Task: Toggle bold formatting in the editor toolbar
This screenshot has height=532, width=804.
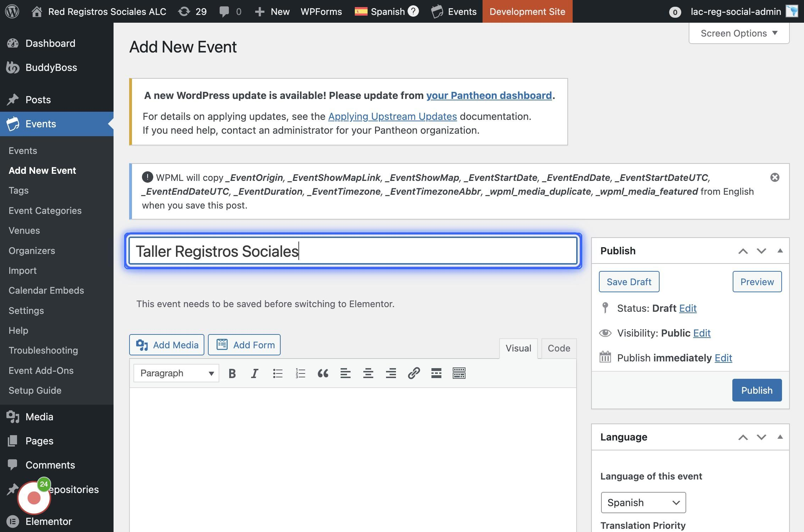Action: click(232, 373)
